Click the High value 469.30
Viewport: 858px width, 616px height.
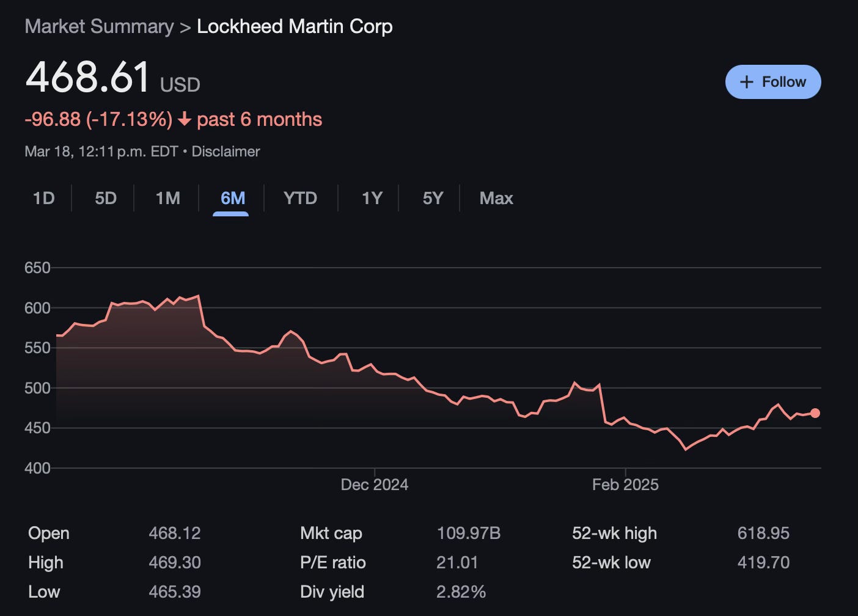coord(175,562)
